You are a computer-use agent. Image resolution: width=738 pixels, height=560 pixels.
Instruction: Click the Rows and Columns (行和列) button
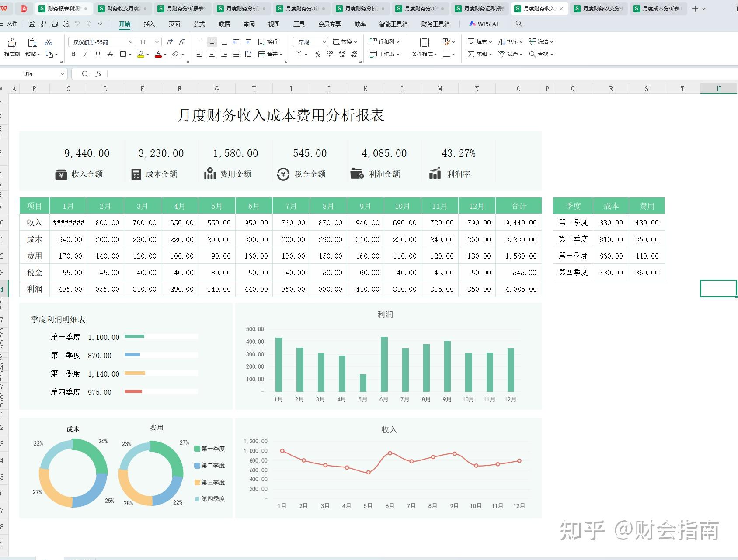384,42
